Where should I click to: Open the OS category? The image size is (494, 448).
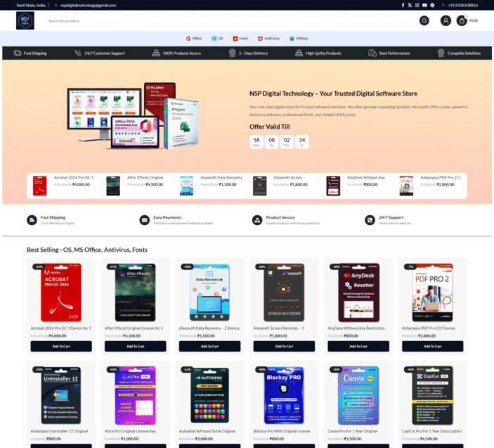click(x=217, y=39)
